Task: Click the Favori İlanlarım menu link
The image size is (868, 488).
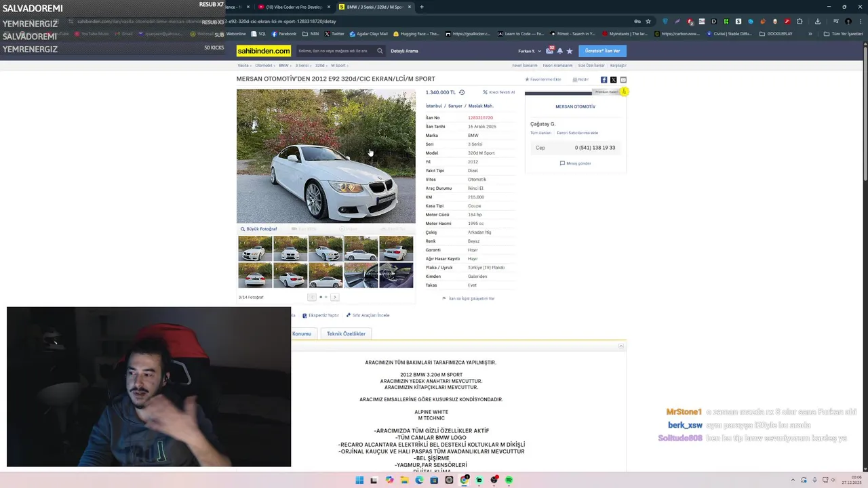Action: coord(525,66)
